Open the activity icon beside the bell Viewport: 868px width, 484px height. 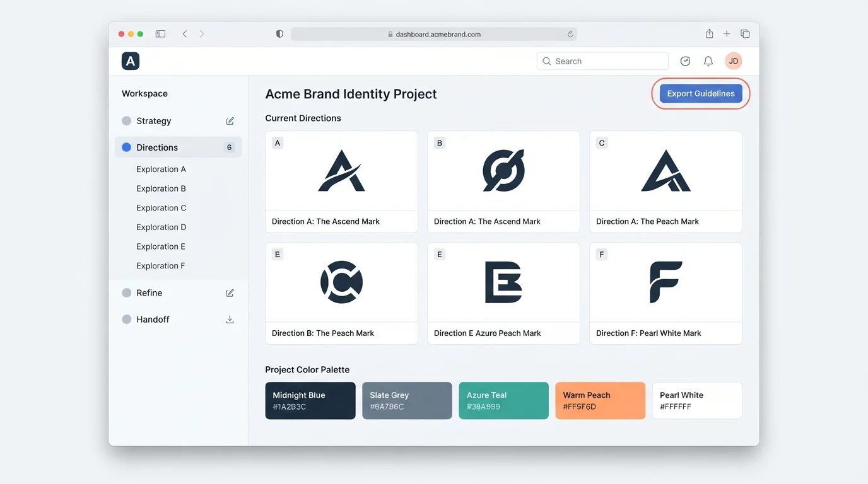pos(686,61)
